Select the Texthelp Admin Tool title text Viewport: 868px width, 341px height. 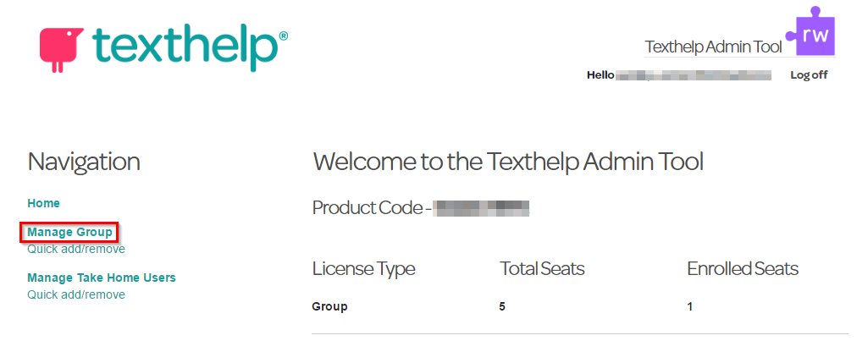[714, 47]
